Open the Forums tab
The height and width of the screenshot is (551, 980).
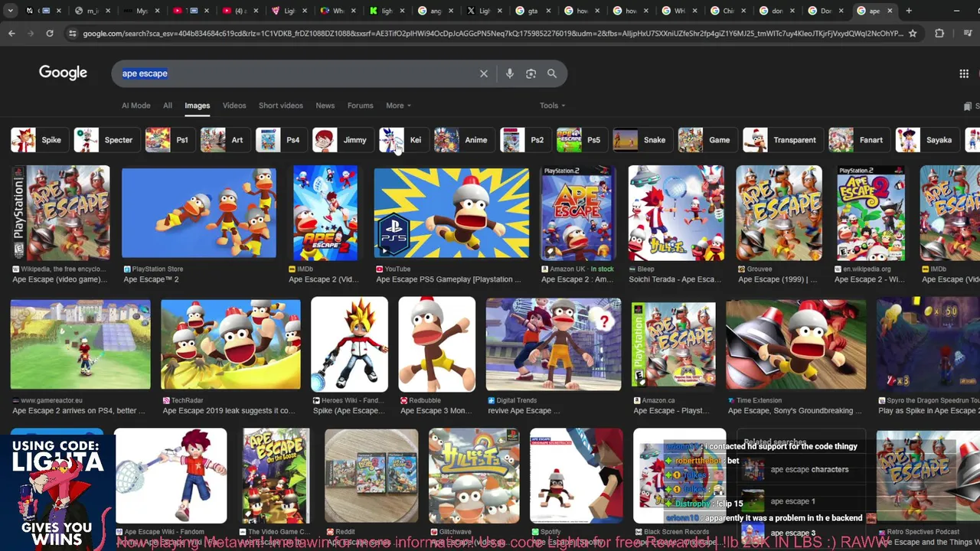pos(360,106)
